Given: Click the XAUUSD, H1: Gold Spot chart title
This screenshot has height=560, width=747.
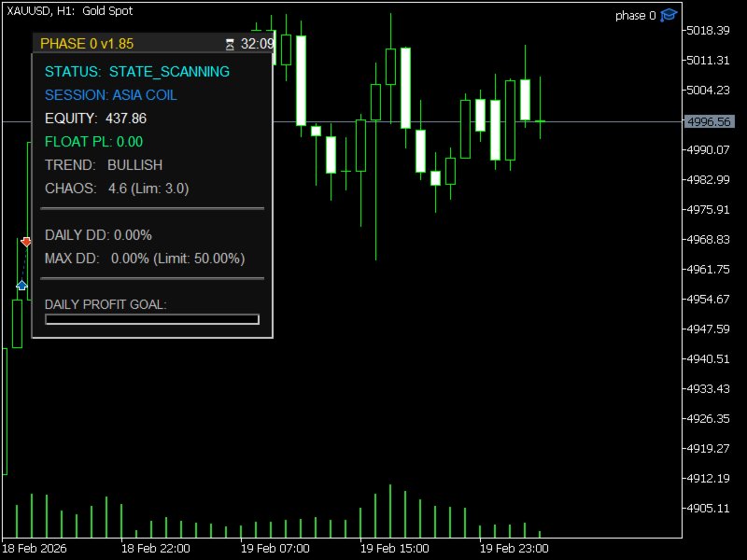Looking at the screenshot, I should tap(69, 11).
